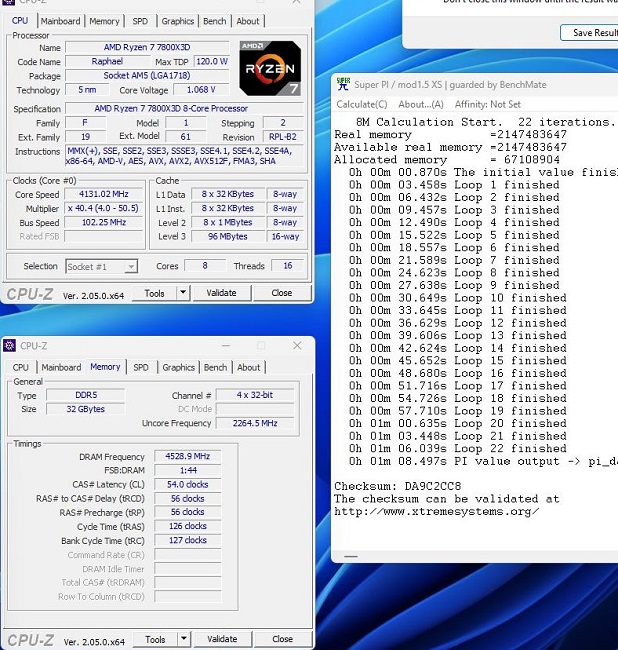Click Cycle Time (tRAS) value 126 clocks

187,526
